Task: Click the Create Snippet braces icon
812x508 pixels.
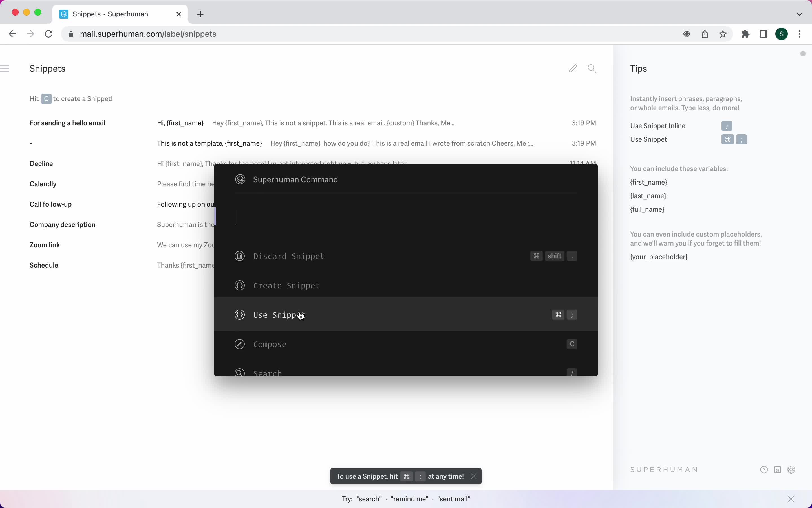Action: click(x=240, y=286)
